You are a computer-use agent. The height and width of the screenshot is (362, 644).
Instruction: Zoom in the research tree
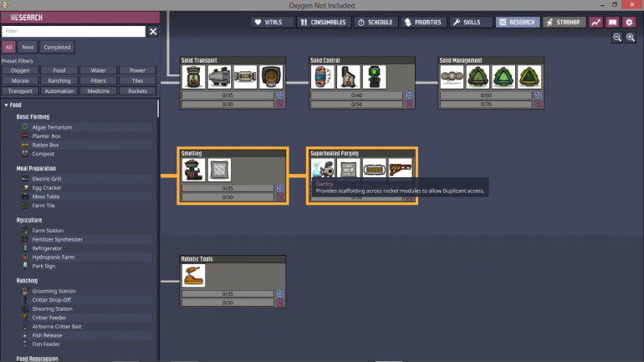631,38
